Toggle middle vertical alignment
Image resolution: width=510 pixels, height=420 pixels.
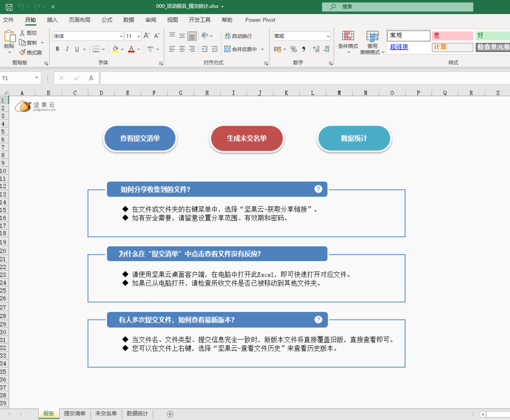[x=182, y=36]
